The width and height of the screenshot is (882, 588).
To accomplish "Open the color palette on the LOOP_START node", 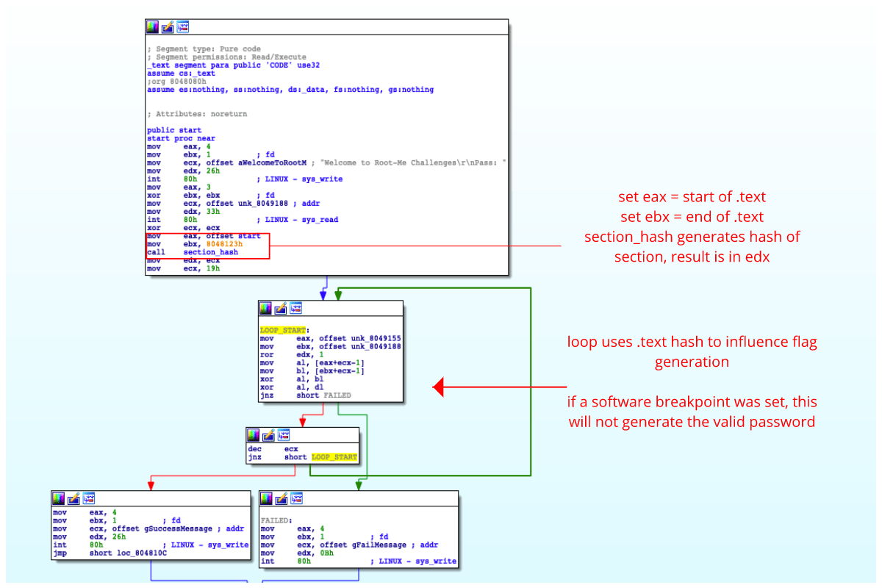I will [x=265, y=308].
